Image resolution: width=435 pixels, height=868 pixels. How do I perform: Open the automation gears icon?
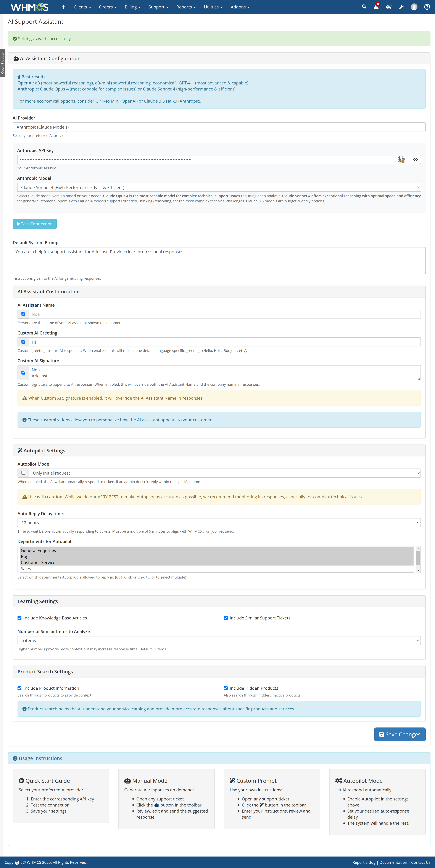(x=389, y=7)
